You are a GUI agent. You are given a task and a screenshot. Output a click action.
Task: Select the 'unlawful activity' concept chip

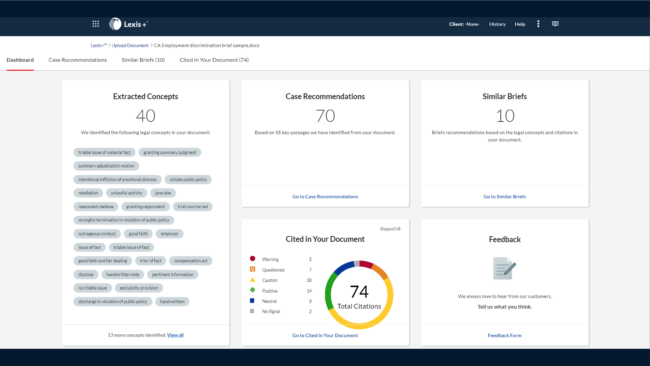pyautogui.click(x=126, y=193)
